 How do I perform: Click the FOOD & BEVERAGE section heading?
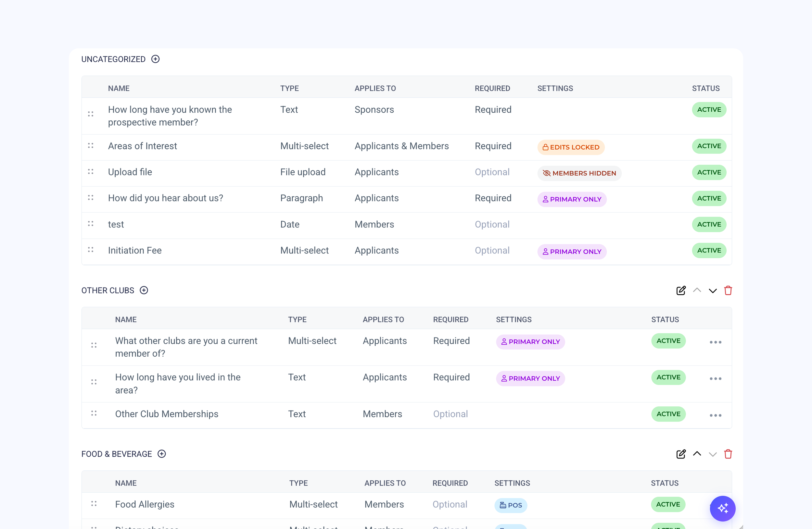click(x=116, y=454)
